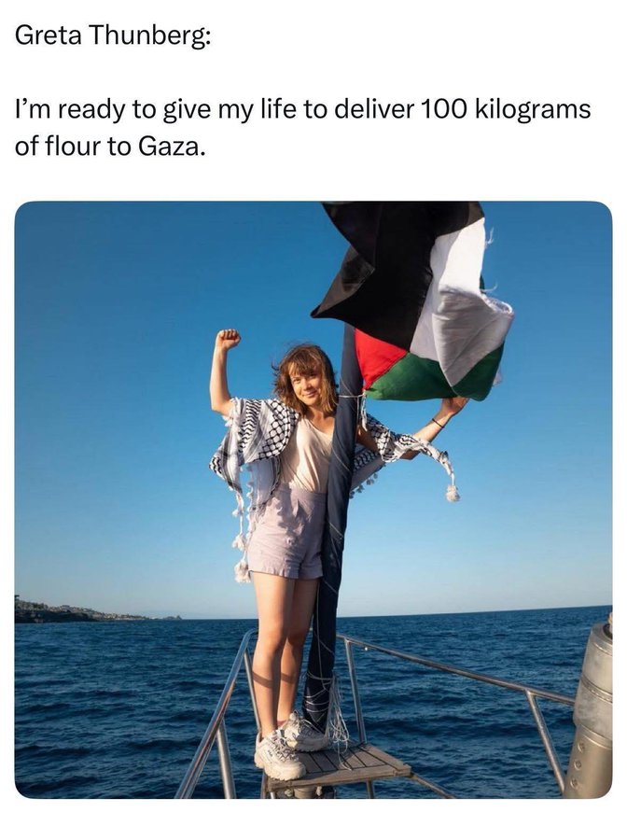Click the wooden bow platform
Viewport: 627px width, 840px height.
pyautogui.click(x=342, y=763)
